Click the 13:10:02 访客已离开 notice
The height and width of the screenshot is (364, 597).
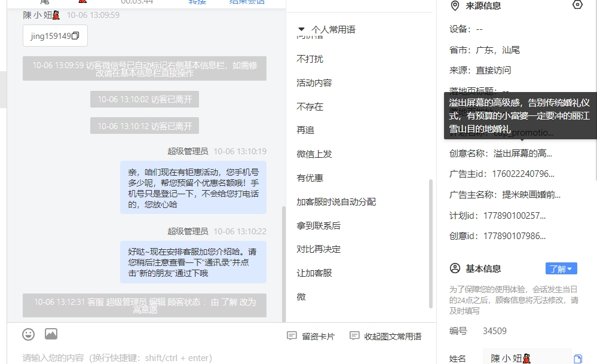145,99
